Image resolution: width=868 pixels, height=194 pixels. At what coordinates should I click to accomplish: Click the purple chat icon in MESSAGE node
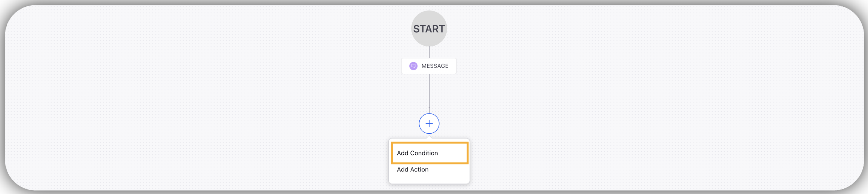tap(413, 66)
